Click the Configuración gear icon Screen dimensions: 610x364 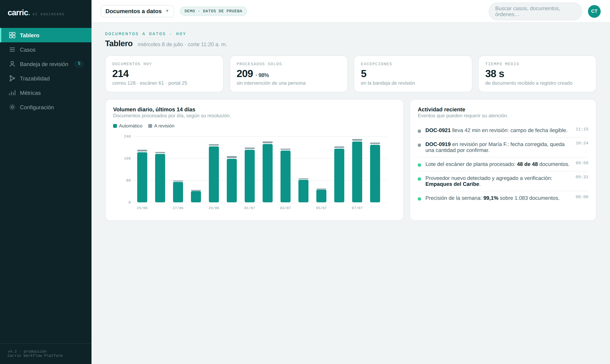[12, 107]
